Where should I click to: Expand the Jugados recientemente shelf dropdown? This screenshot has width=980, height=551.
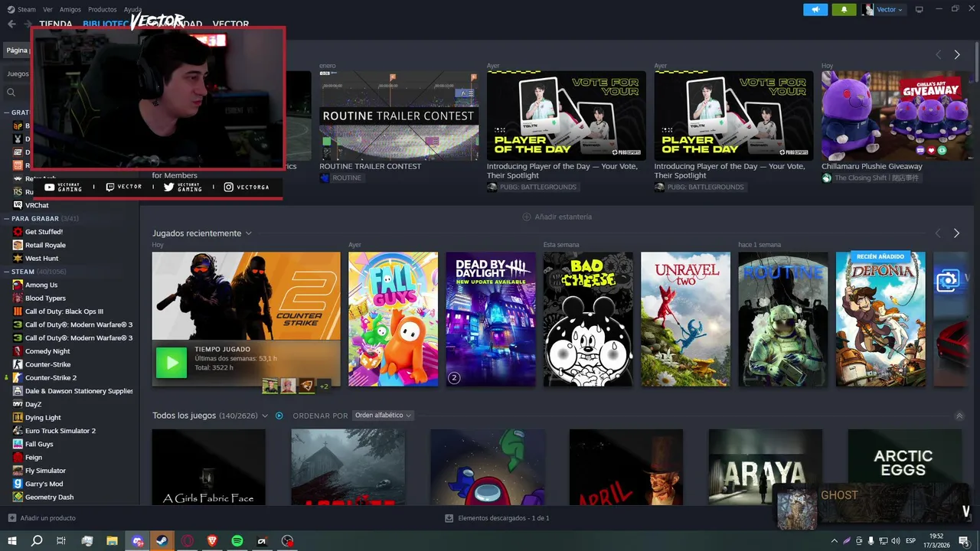[x=249, y=233]
